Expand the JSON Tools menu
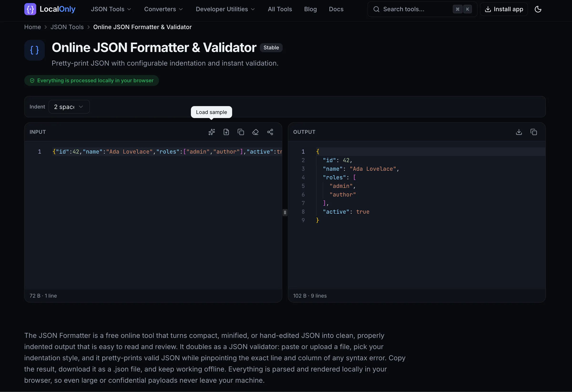572x392 pixels. tap(111, 9)
